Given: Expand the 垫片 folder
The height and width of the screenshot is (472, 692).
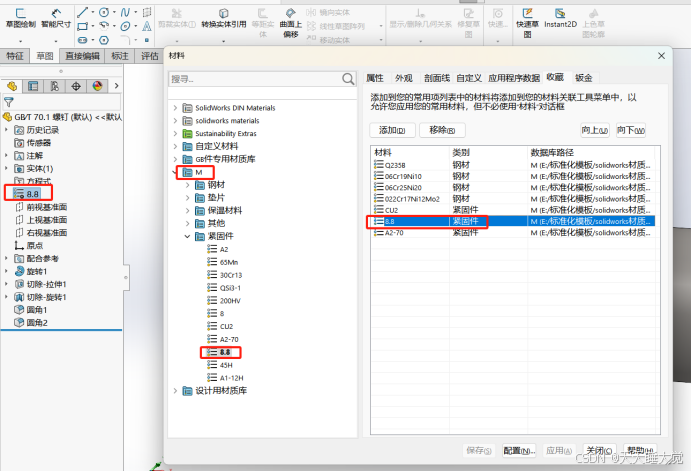Looking at the screenshot, I should point(188,198).
